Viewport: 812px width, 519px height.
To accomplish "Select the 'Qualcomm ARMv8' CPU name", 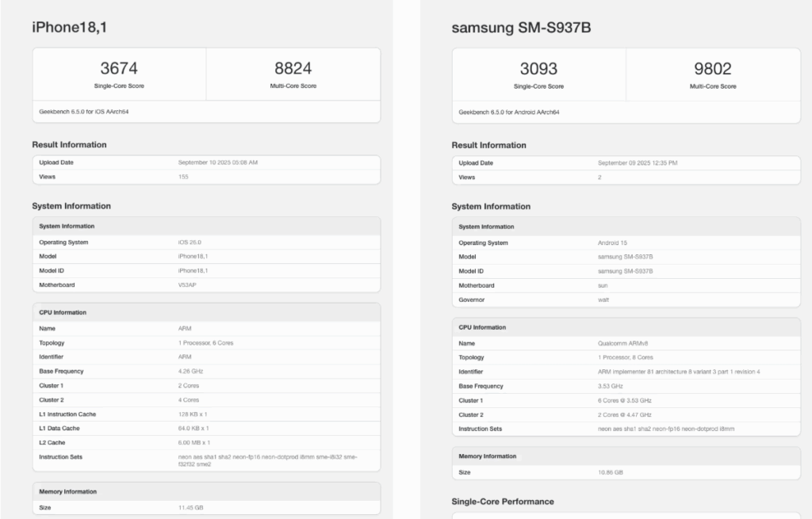I will 623,344.
